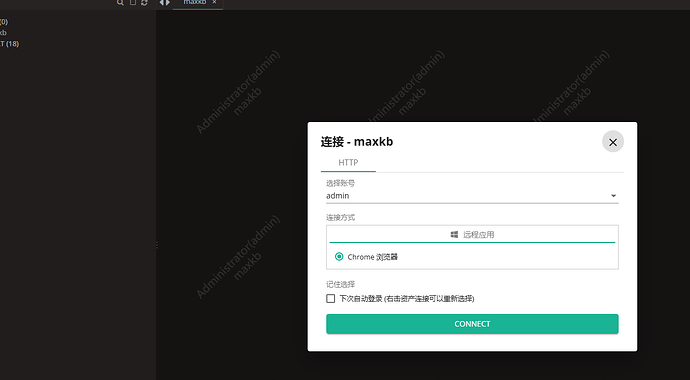Select the remote application connection method

[x=472, y=234]
